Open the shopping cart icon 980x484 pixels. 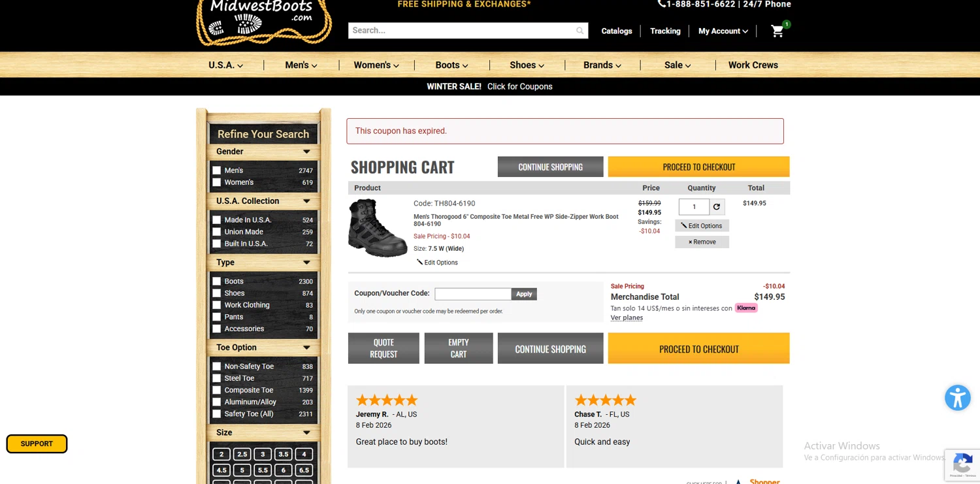(777, 31)
